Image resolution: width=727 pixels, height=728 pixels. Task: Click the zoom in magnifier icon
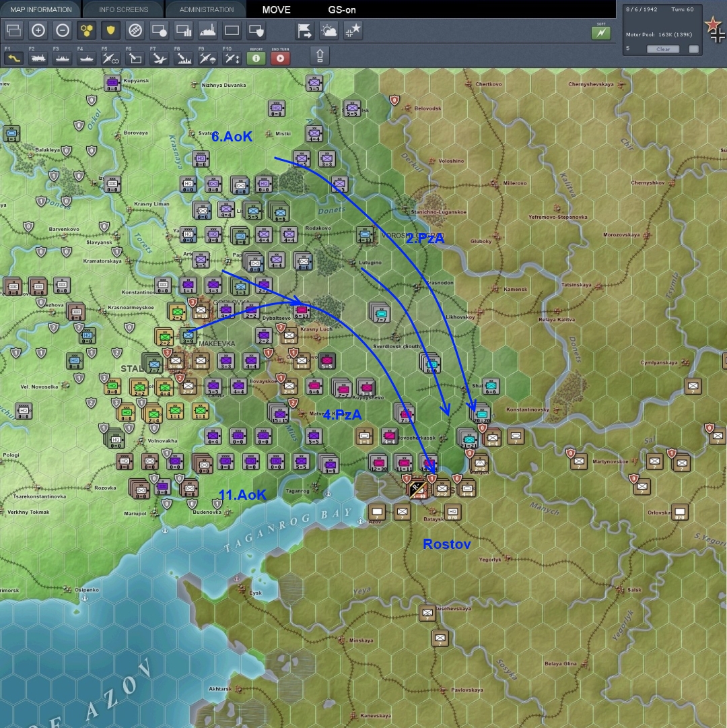(38, 30)
